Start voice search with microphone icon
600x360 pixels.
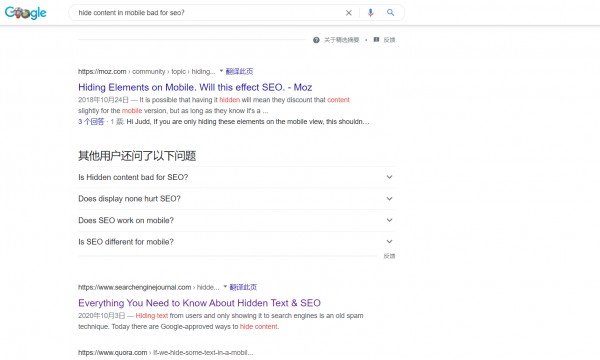370,13
